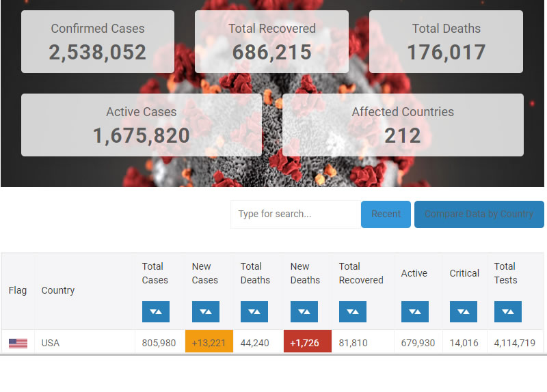
Task: Select the Confirmed Cases card
Action: (98, 42)
